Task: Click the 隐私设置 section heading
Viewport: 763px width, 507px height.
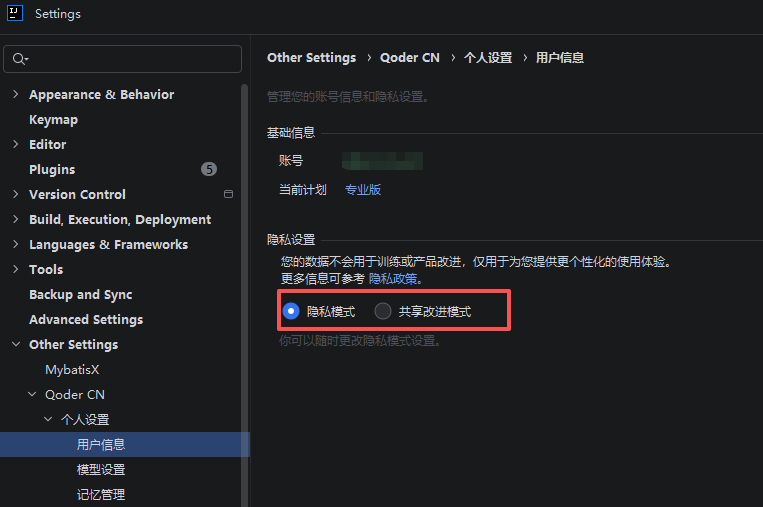Action: 291,240
